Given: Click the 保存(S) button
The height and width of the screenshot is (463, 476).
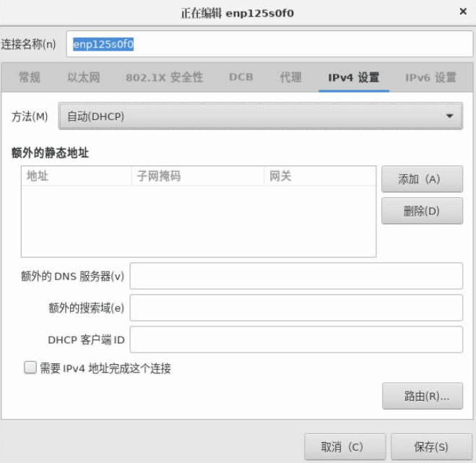Looking at the screenshot, I should tap(431, 446).
